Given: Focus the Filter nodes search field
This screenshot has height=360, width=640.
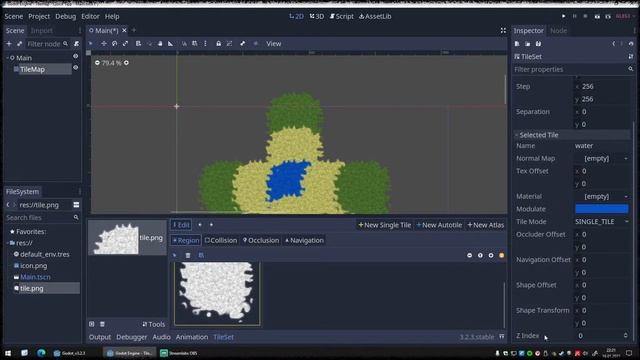Looking at the screenshot, I should [47, 44].
